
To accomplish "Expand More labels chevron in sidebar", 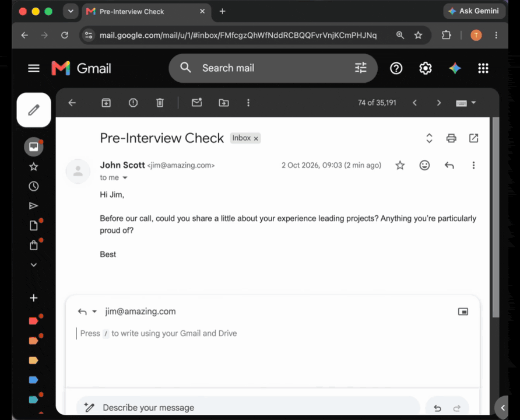I will (x=33, y=265).
